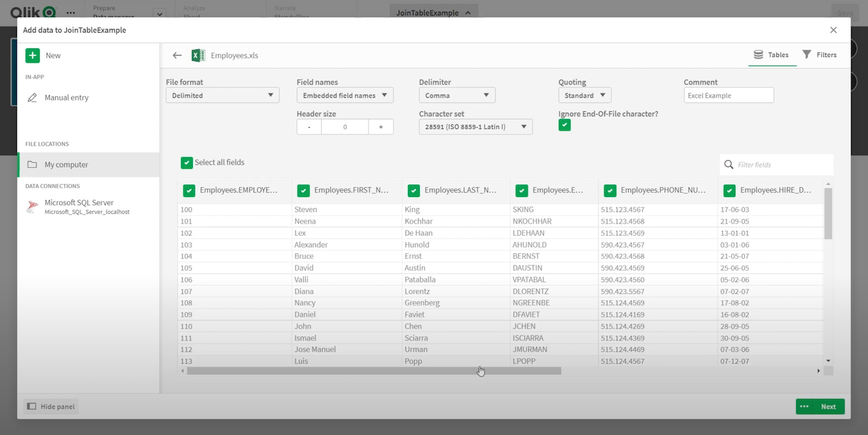Click the Hide panel button
This screenshot has height=435, width=868.
click(x=50, y=406)
